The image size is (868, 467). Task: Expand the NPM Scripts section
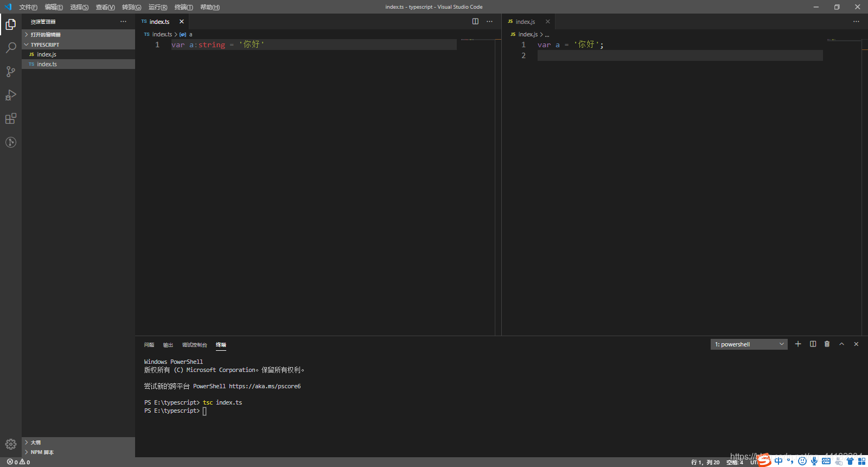click(x=78, y=452)
